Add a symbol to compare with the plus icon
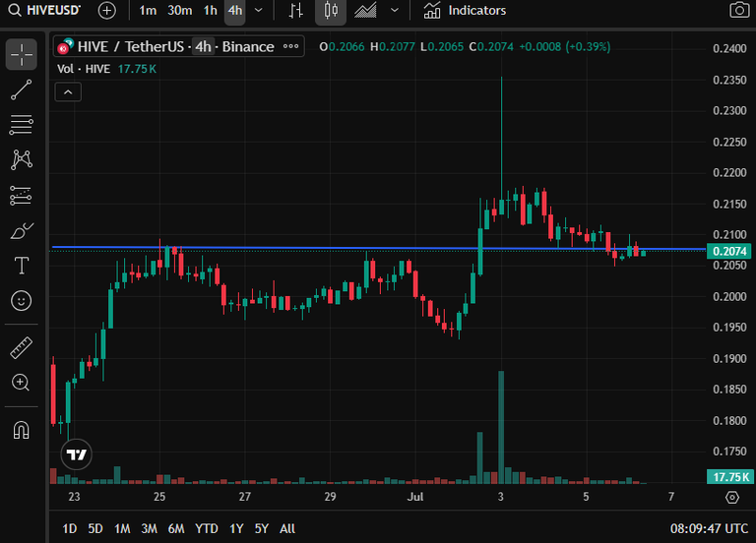Screen dimensions: 756x543 point(106,10)
